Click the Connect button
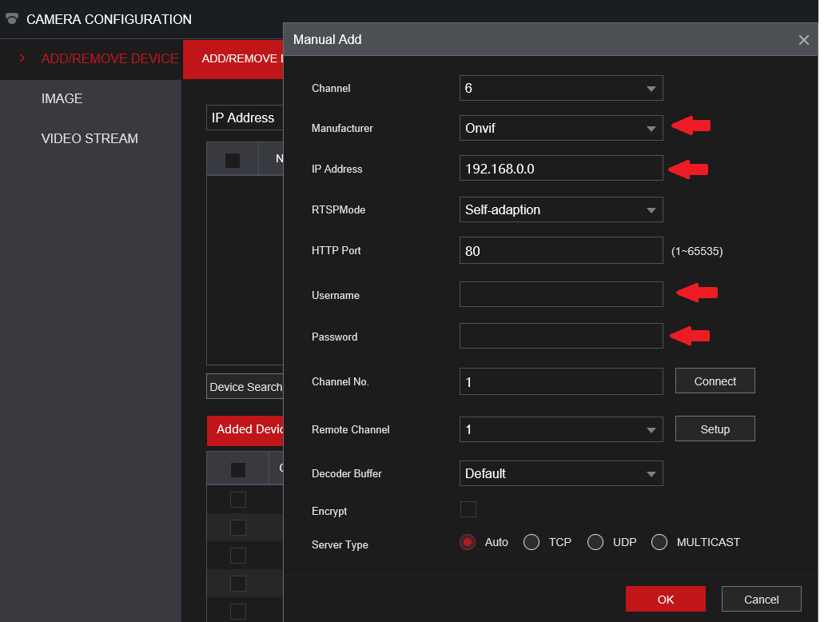The height and width of the screenshot is (622, 840). pos(715,381)
